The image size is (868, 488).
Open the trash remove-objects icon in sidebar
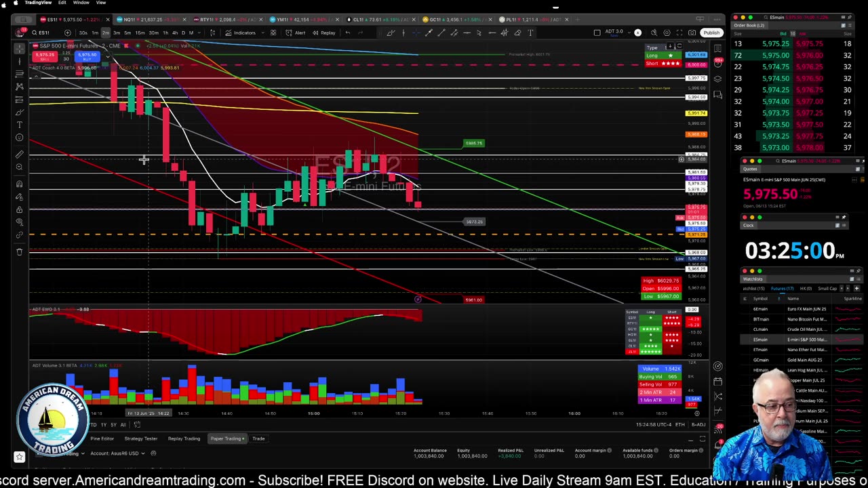(x=19, y=251)
